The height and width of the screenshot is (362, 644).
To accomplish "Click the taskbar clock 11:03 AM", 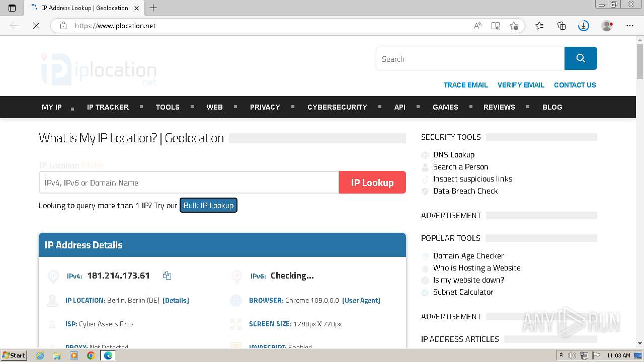I will click(x=618, y=355).
